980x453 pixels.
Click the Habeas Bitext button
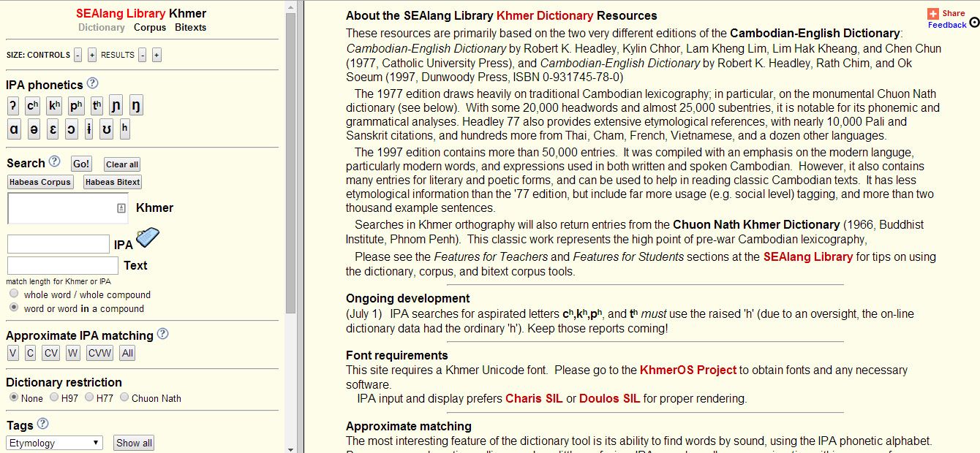(x=113, y=182)
